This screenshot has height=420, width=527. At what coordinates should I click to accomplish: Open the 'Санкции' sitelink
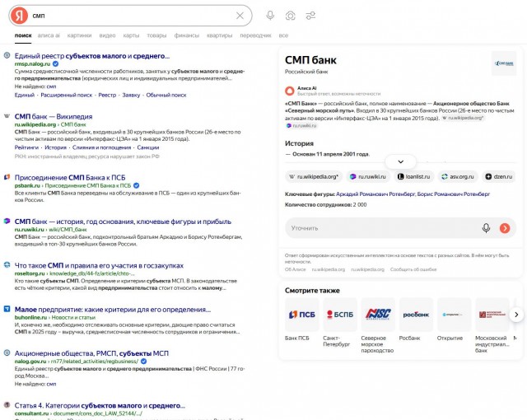[148, 147]
